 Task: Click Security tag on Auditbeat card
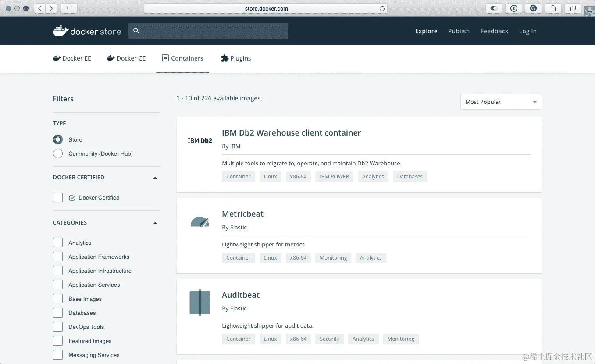[x=329, y=339]
